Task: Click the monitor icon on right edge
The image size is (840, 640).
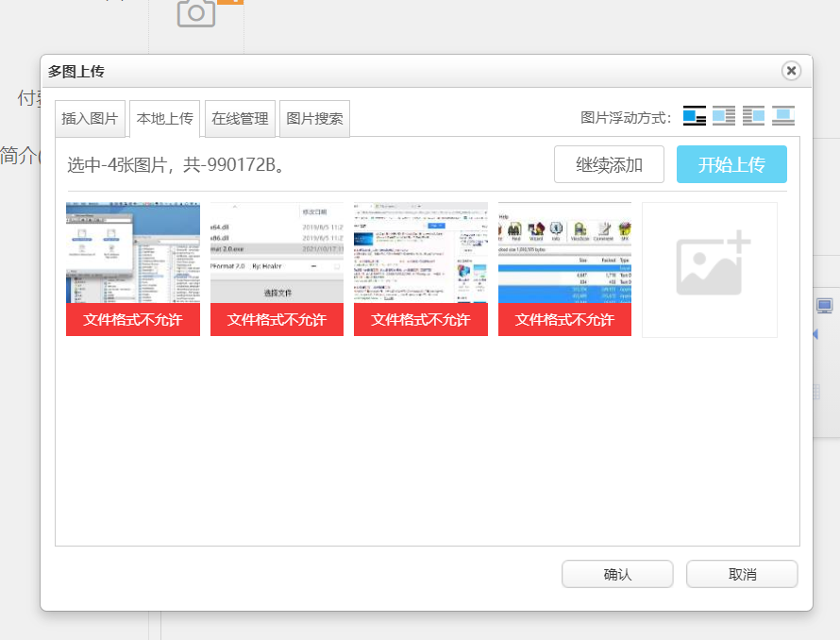Action: 825,306
